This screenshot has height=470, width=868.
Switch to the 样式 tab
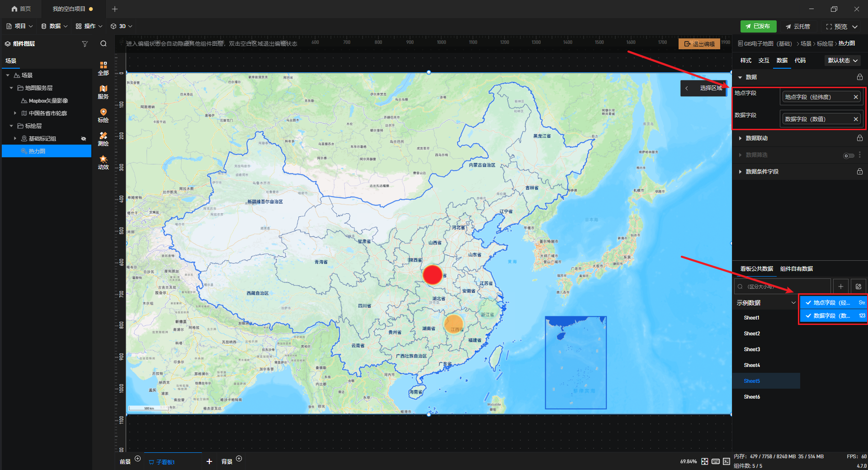(745, 61)
